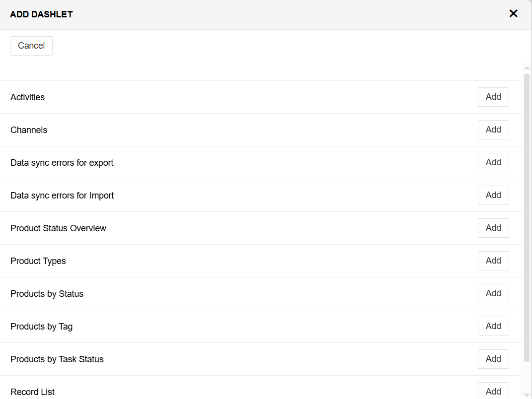Add the Products by Task Status dashlet
This screenshot has width=532, height=399.
coord(493,359)
